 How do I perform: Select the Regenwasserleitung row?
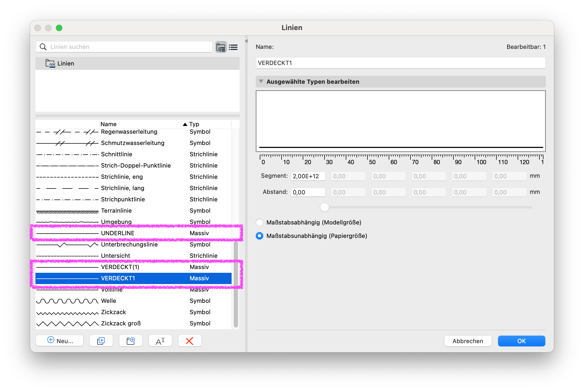click(x=134, y=132)
